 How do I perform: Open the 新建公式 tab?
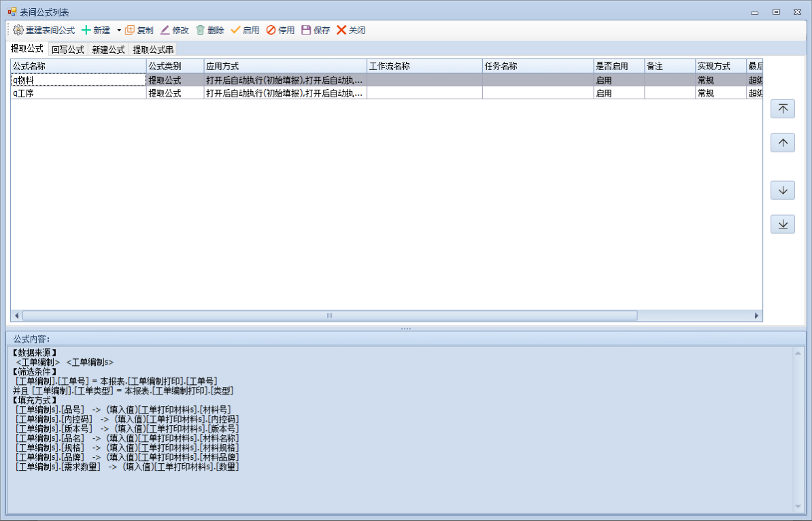(x=108, y=50)
